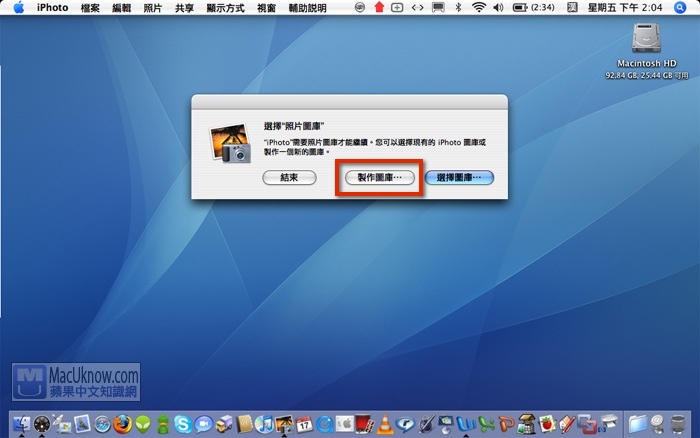
Task: Click the clock showing 星期五 下午 2:04
Action: 625,7
